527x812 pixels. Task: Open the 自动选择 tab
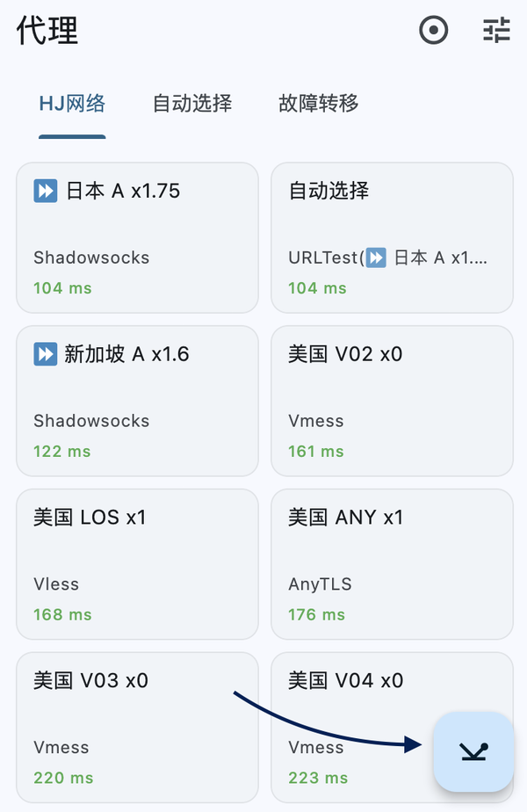click(192, 104)
